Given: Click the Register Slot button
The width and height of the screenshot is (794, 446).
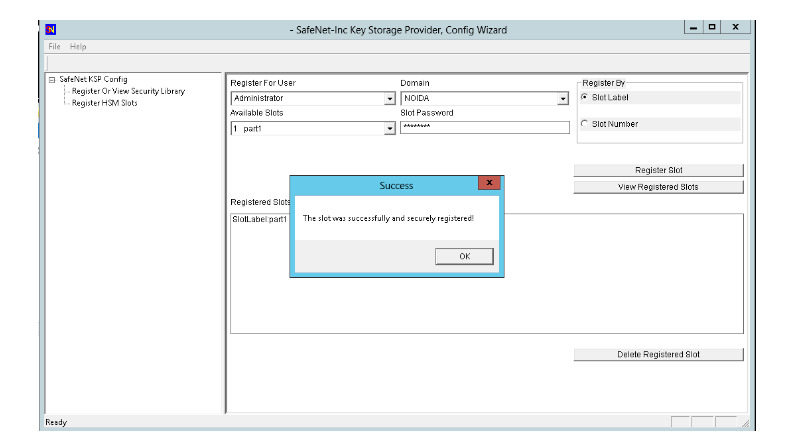Looking at the screenshot, I should (x=658, y=170).
